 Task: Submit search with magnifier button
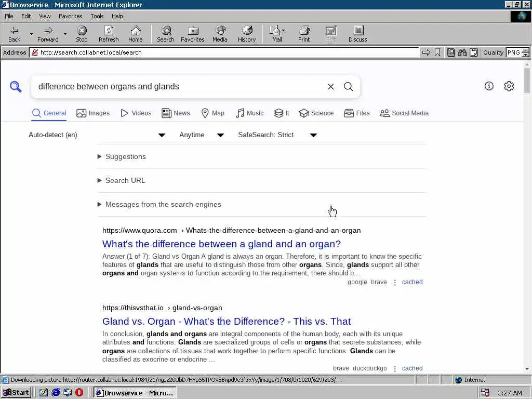tap(349, 87)
